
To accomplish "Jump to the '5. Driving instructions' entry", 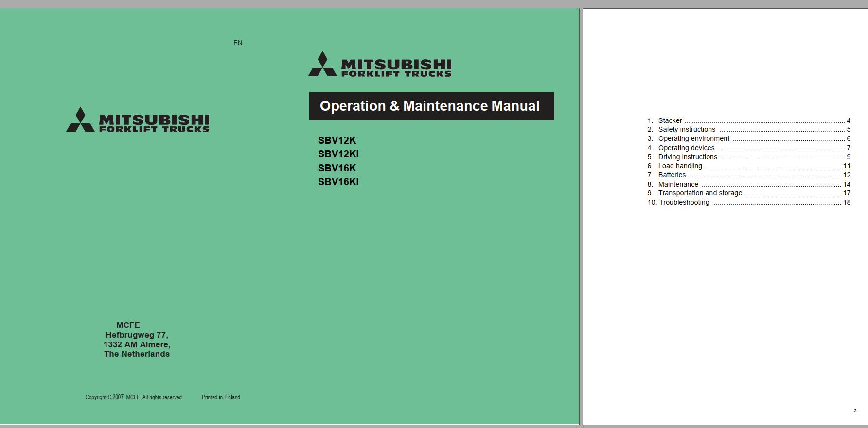I will pos(749,157).
